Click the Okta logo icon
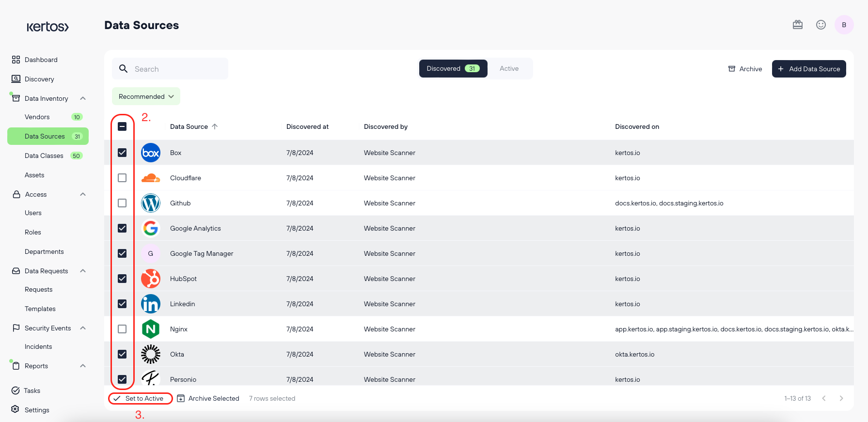Image resolution: width=868 pixels, height=422 pixels. pyautogui.click(x=151, y=354)
